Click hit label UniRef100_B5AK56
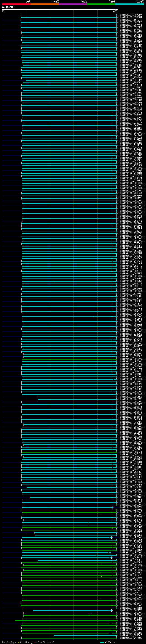Viewport: 146px width, 644px height. coord(131,120)
